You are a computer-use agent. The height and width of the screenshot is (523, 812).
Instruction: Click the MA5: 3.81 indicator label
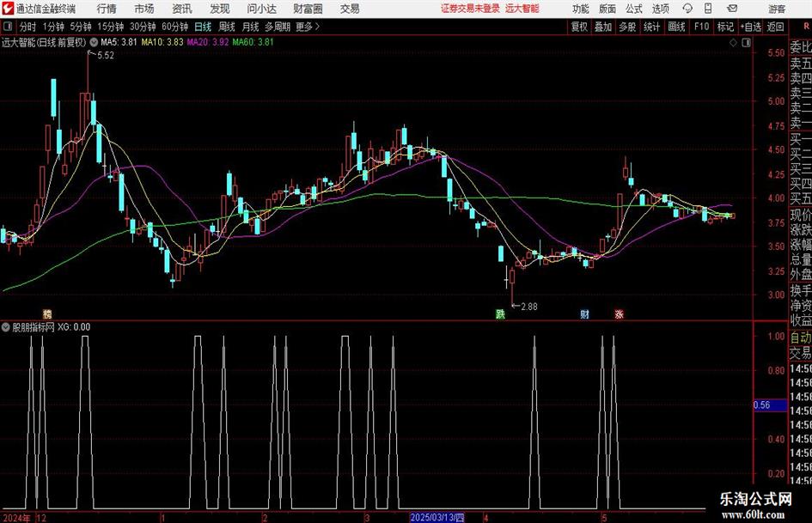point(119,42)
